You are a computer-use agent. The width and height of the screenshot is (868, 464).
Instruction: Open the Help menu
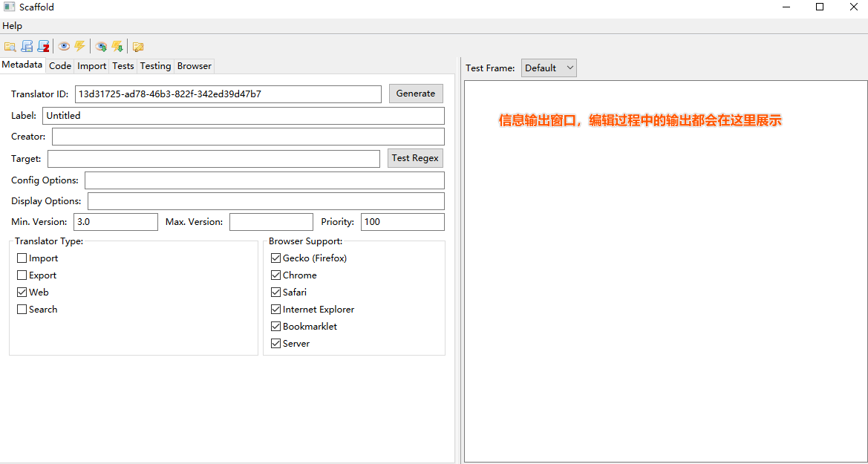(12, 25)
